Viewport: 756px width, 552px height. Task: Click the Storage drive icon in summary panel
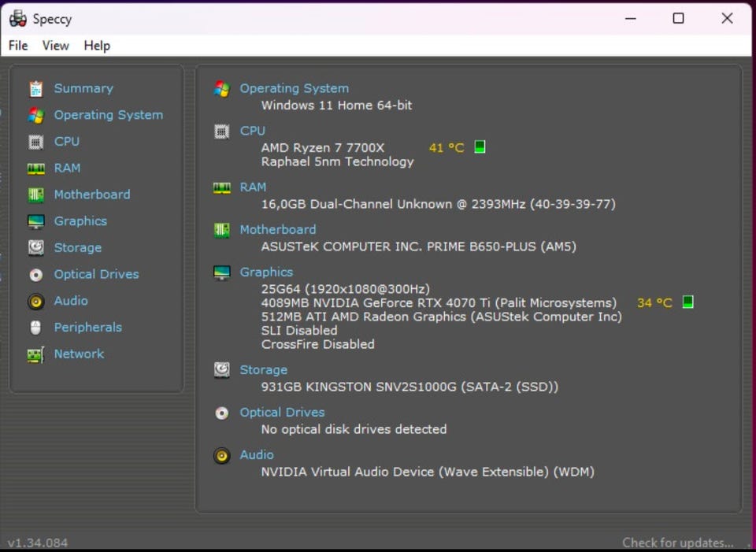[222, 370]
